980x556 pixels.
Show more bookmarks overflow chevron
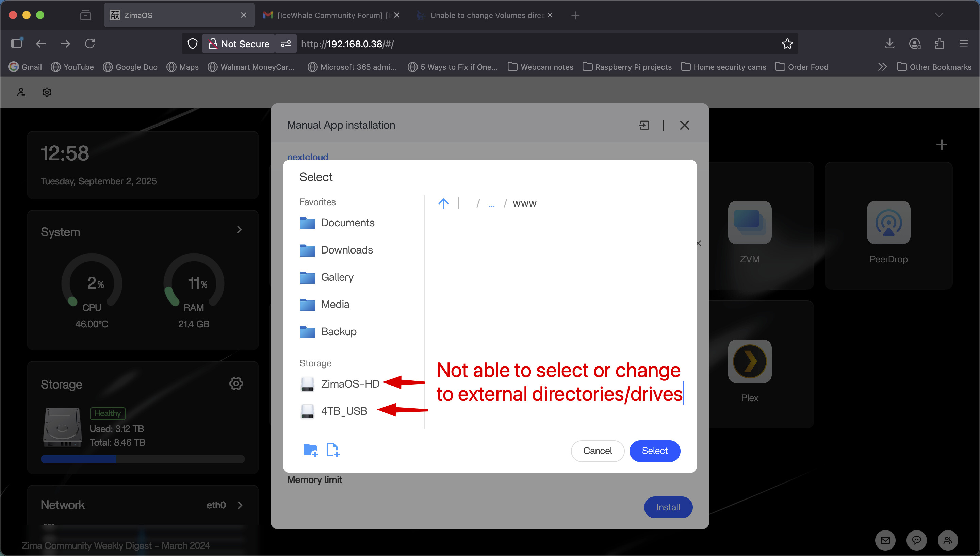[882, 67]
